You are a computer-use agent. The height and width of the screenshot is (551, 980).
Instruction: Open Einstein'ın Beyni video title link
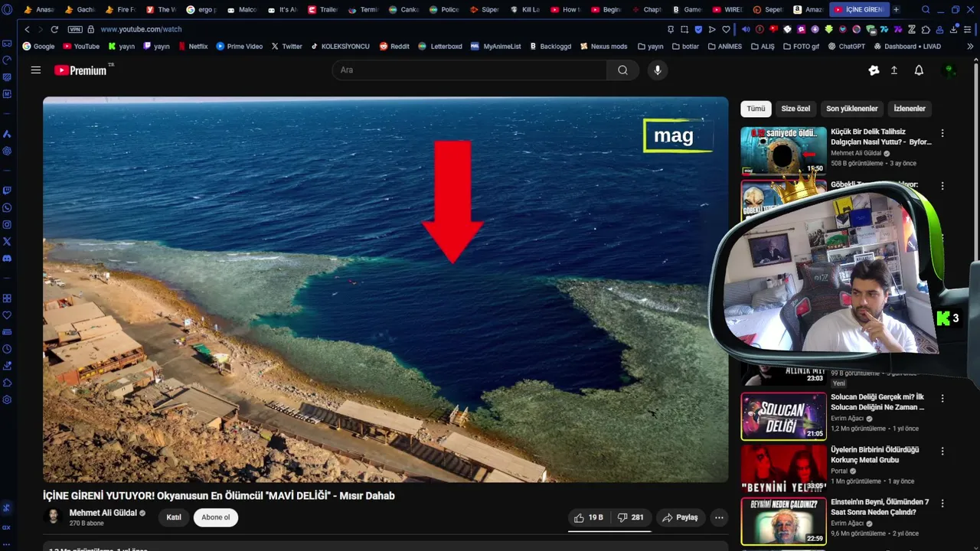click(x=880, y=507)
